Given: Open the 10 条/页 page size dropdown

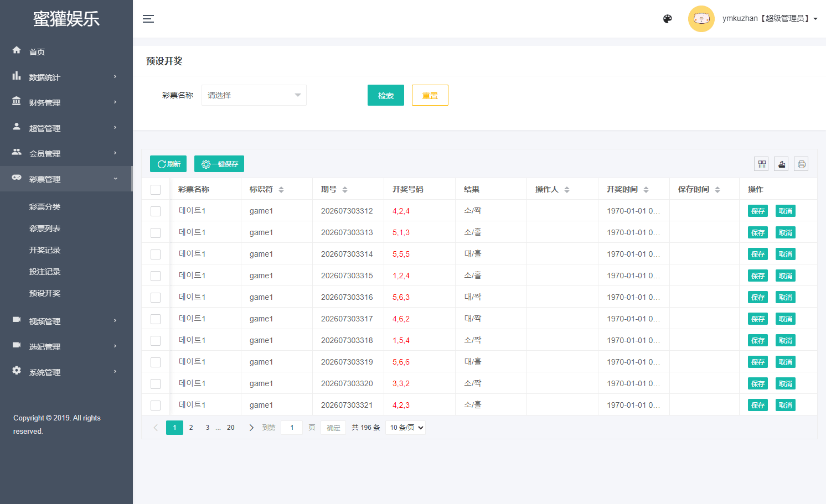Looking at the screenshot, I should coord(405,428).
